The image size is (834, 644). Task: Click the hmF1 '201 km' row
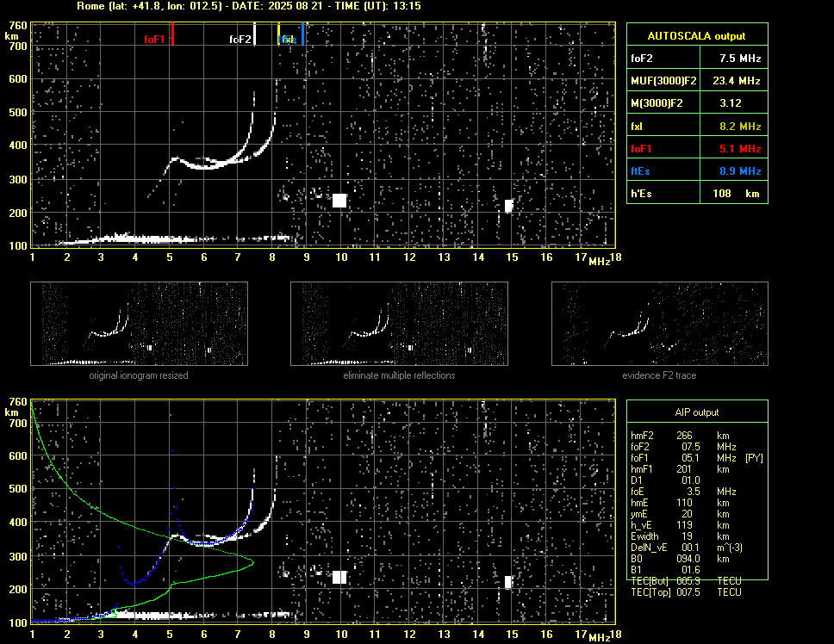[x=680, y=469]
